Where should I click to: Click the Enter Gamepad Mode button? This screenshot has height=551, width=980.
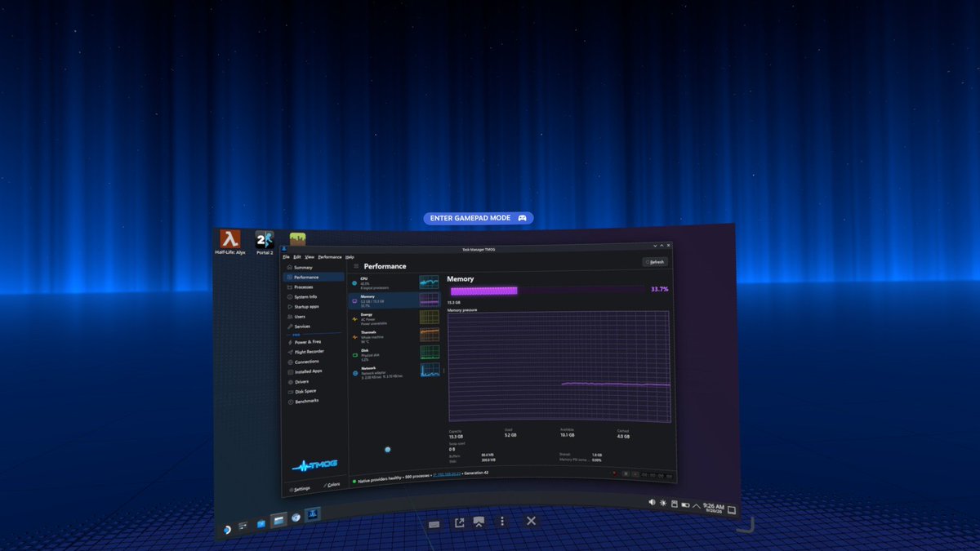(479, 218)
